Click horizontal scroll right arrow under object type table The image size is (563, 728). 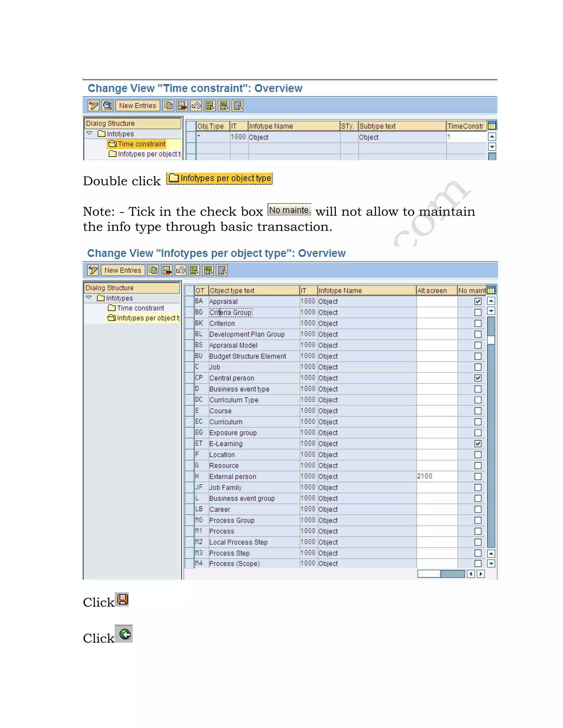(481, 574)
